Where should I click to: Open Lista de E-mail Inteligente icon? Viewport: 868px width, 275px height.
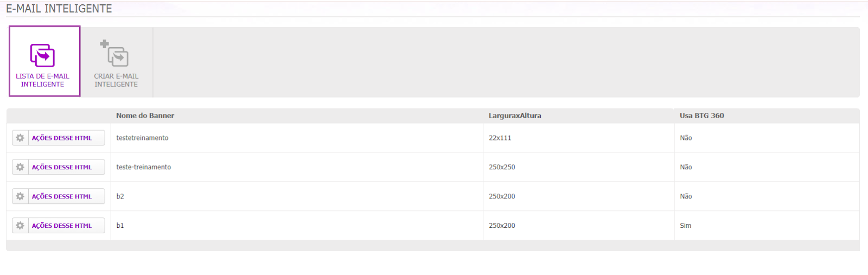point(42,55)
